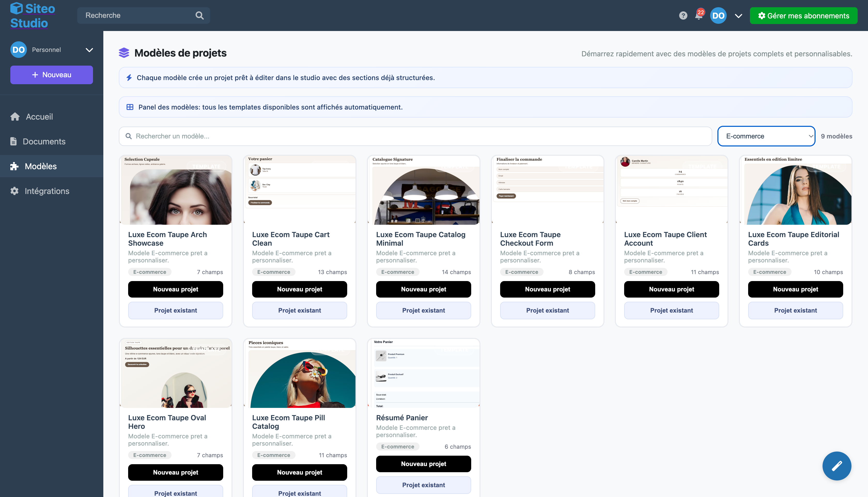
Task: Click the search magnifier icon in top bar
Action: (x=199, y=15)
